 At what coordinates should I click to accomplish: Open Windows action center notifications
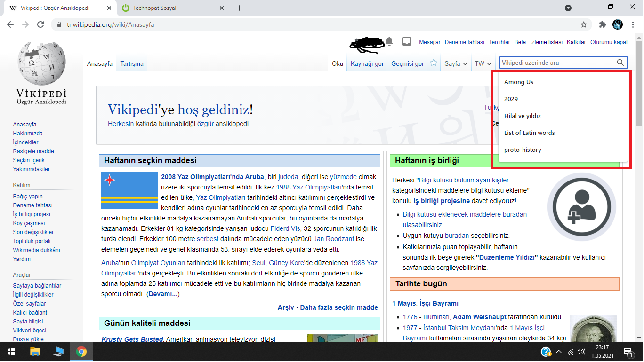[x=628, y=352]
